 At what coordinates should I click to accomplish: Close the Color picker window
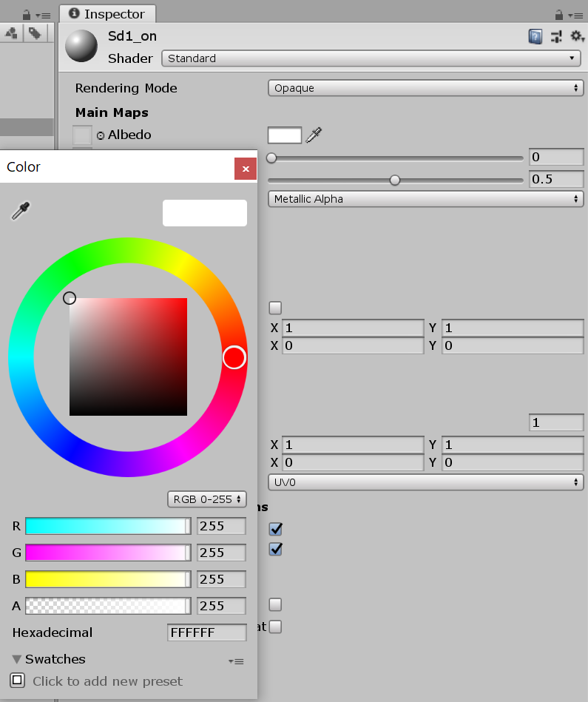246,169
